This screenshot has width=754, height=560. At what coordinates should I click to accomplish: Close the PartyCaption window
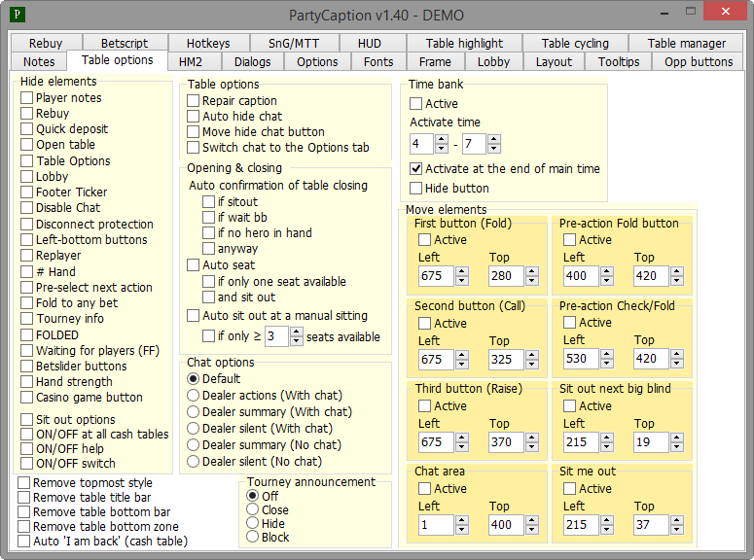(x=725, y=11)
